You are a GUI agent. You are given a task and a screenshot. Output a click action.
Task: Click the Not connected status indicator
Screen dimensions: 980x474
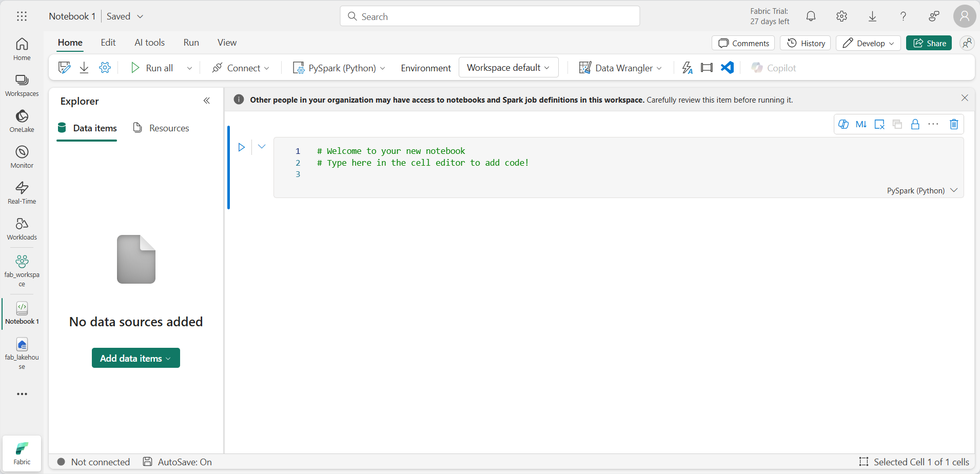tap(94, 462)
